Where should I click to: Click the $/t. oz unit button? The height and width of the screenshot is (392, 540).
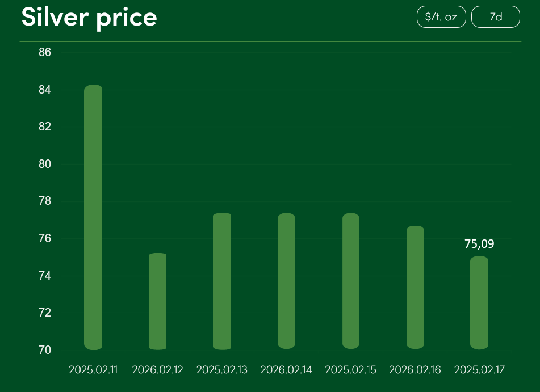(441, 17)
